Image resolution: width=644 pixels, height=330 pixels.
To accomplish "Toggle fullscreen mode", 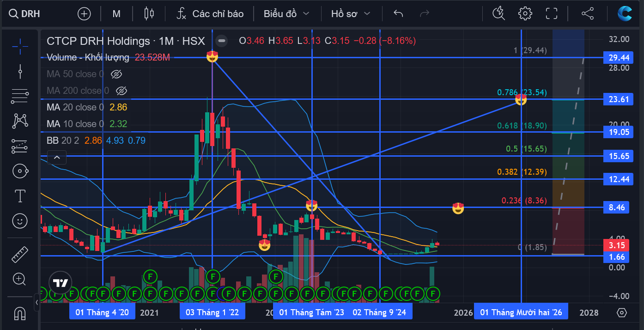I will point(552,13).
